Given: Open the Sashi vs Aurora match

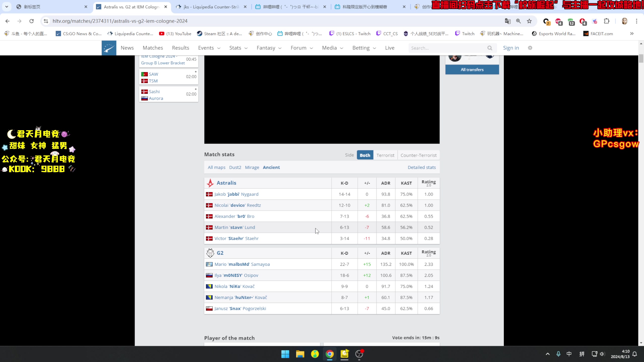Looking at the screenshot, I should [x=169, y=95].
